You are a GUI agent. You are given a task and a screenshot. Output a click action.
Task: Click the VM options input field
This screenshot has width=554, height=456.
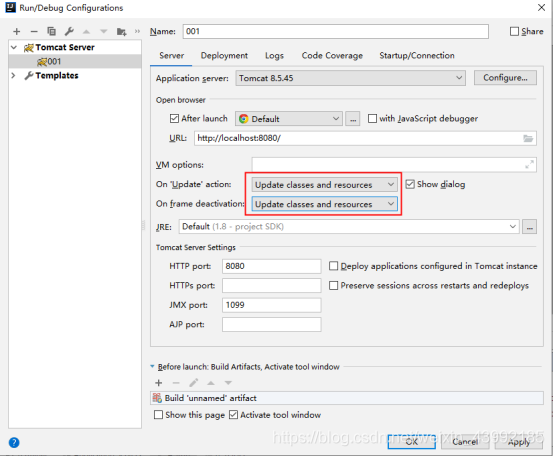pos(394,165)
